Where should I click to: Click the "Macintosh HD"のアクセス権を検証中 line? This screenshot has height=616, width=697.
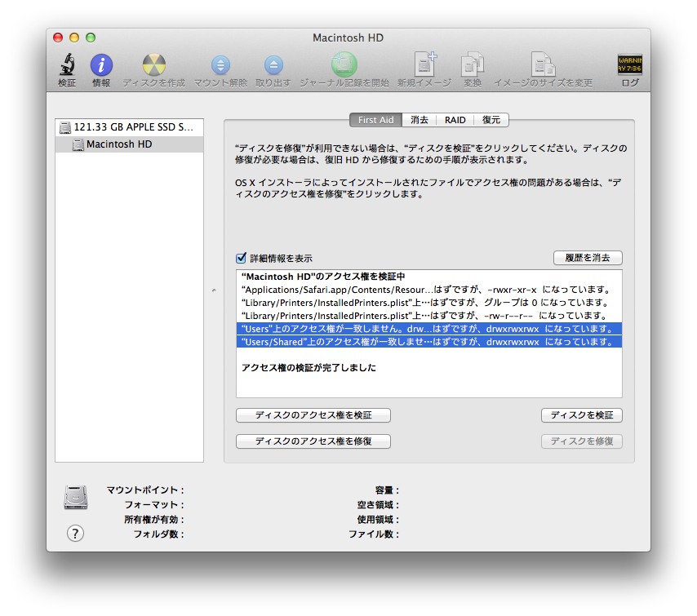[x=429, y=277]
